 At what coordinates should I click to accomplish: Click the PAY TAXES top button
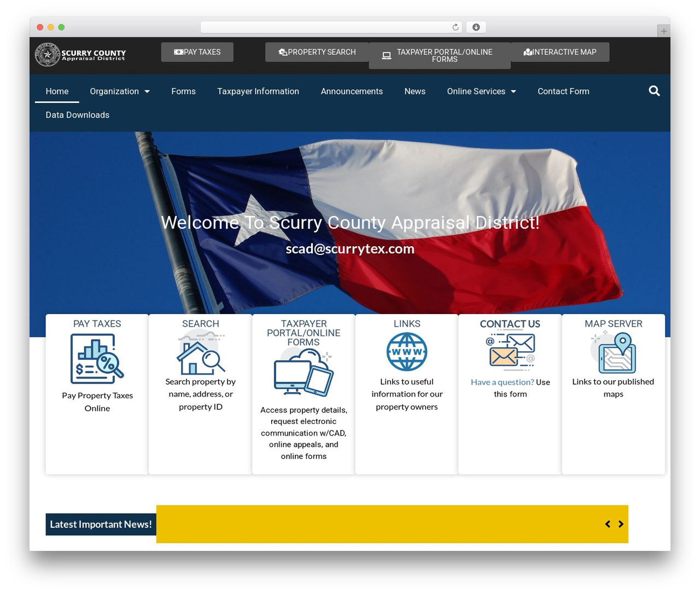(x=197, y=52)
